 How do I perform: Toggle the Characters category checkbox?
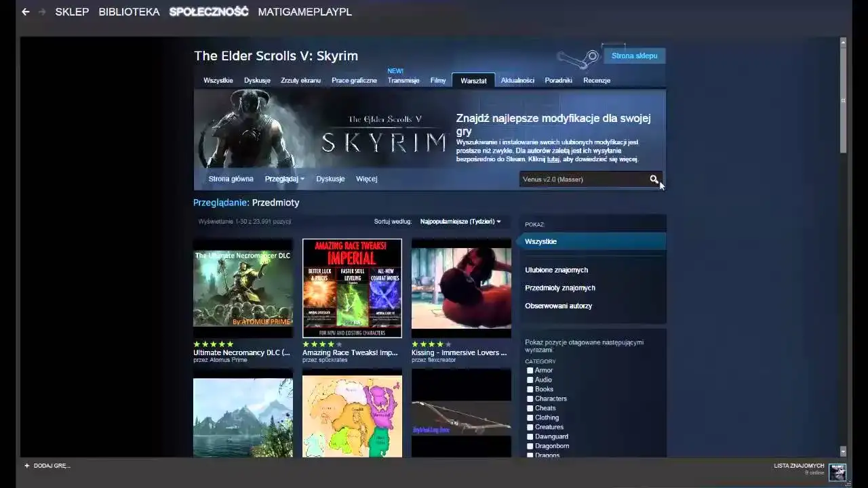530,399
